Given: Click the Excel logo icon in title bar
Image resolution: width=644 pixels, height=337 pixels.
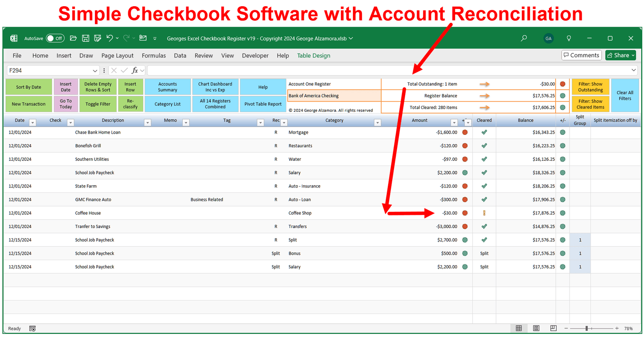Looking at the screenshot, I should pos(14,38).
